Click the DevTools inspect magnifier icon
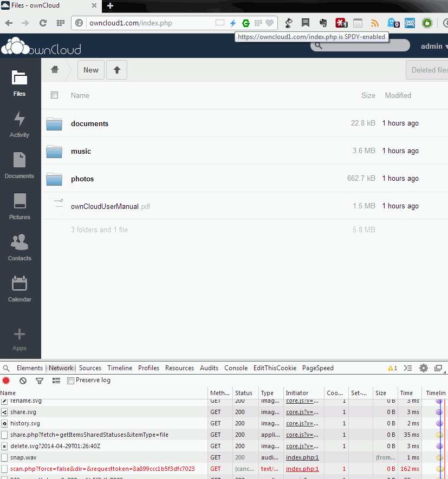The image size is (448, 479). (6, 369)
